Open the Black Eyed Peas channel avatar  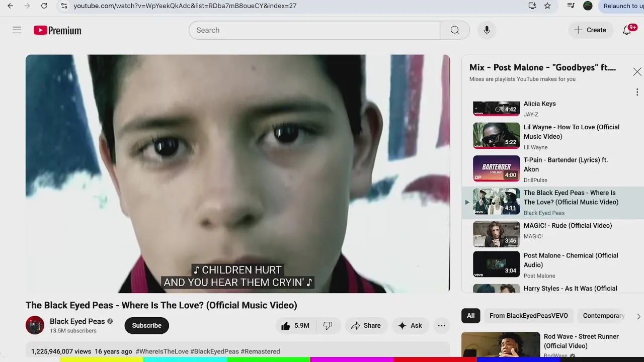coord(35,325)
